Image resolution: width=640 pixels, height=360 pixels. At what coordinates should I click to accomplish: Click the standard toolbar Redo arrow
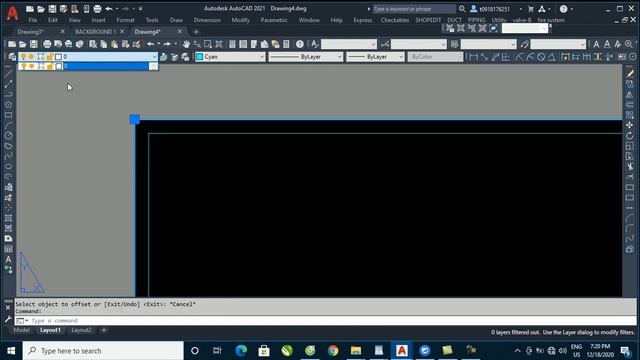167,44
